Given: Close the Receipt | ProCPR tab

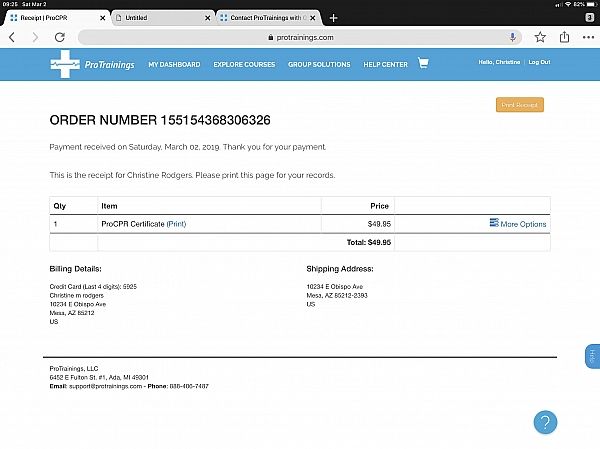Looking at the screenshot, I should [103, 18].
